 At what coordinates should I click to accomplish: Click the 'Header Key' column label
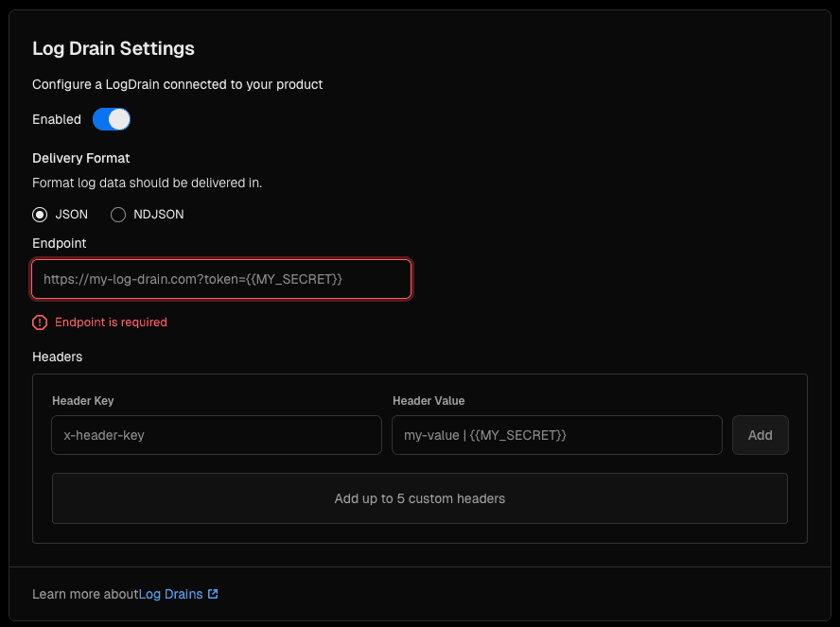point(83,401)
